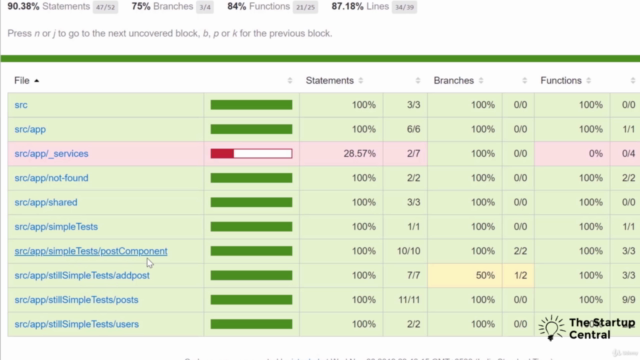
Task: Open src/app/stillSimpleTests/users link
Action: point(77,324)
